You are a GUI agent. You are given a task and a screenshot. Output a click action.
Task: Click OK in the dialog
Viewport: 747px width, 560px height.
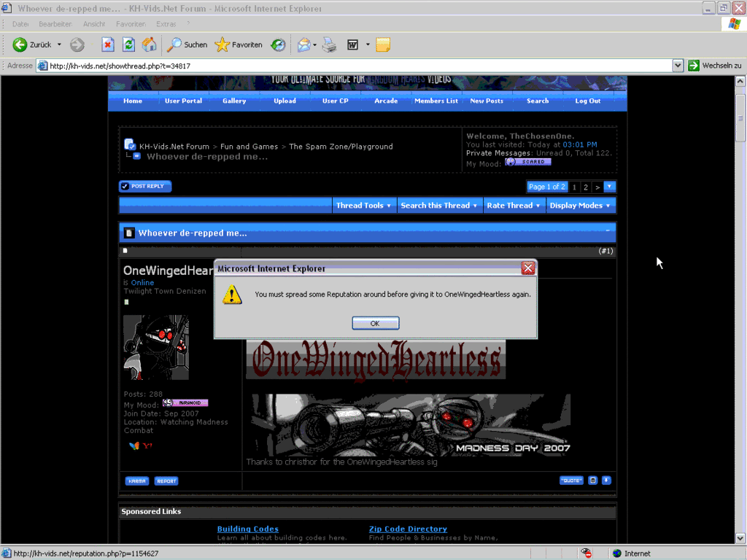[376, 323]
